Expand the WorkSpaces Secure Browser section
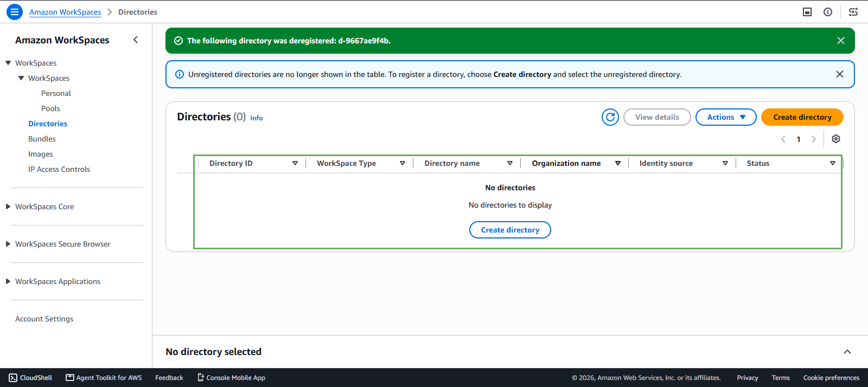This screenshot has width=868, height=387. (8, 244)
